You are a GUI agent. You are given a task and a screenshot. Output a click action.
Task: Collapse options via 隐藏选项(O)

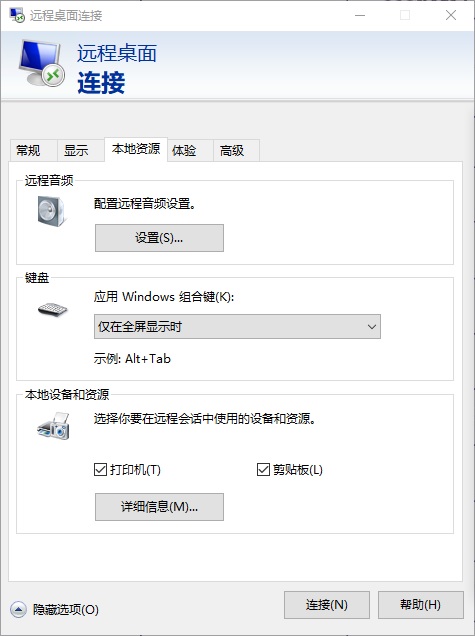click(x=66, y=610)
